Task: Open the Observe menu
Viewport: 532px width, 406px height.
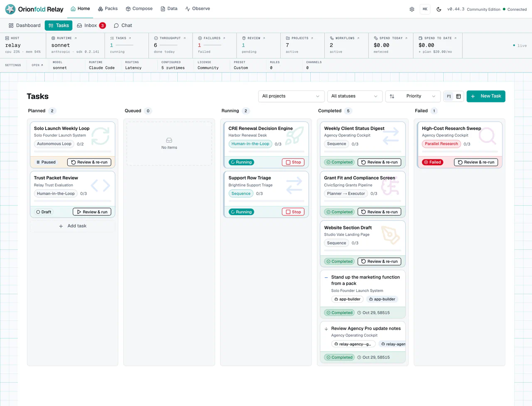Action: [197, 9]
